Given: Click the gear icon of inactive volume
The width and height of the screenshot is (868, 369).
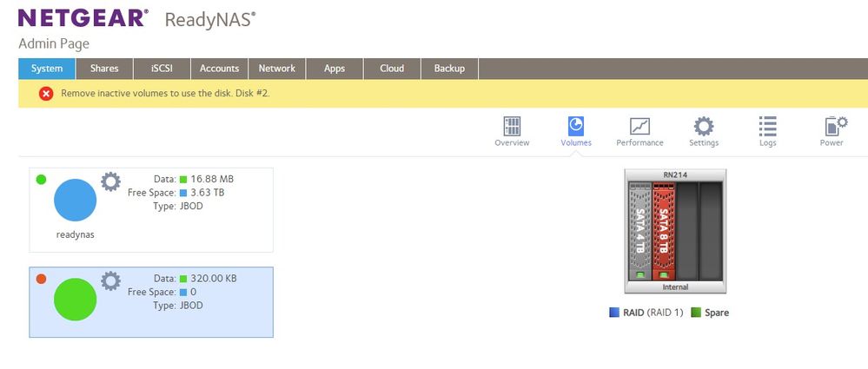Looking at the screenshot, I should tap(110, 281).
